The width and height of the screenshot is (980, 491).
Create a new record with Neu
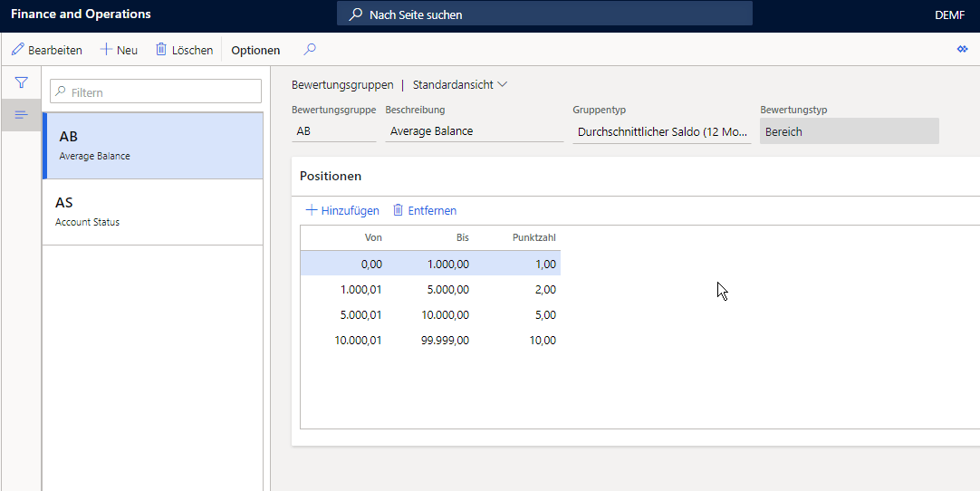pos(119,50)
